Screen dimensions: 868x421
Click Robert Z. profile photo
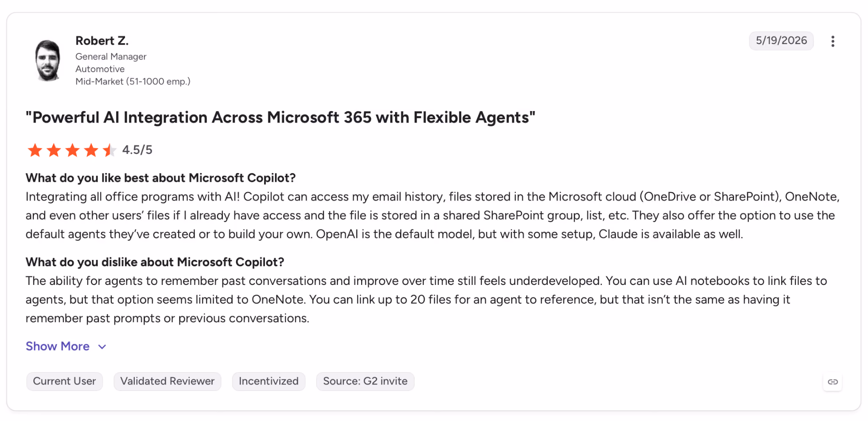(x=48, y=60)
